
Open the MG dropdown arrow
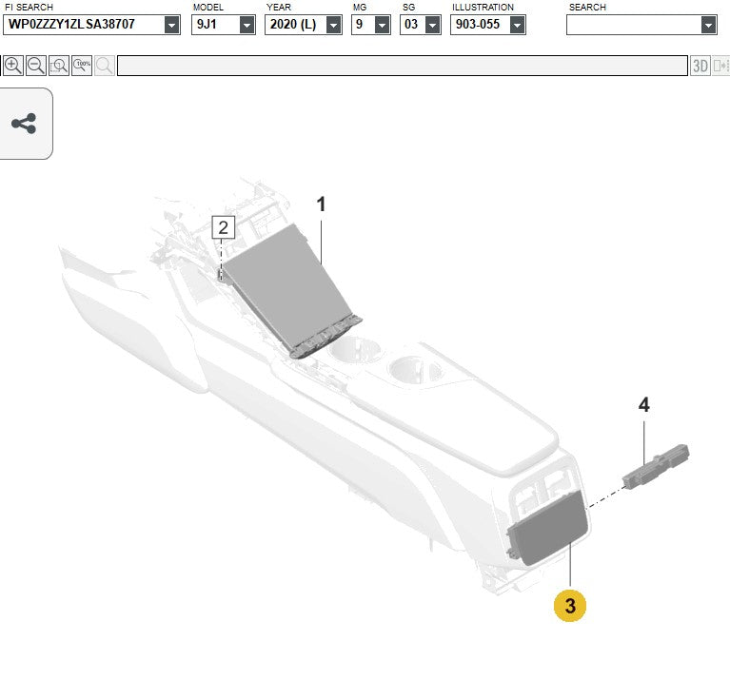point(383,25)
